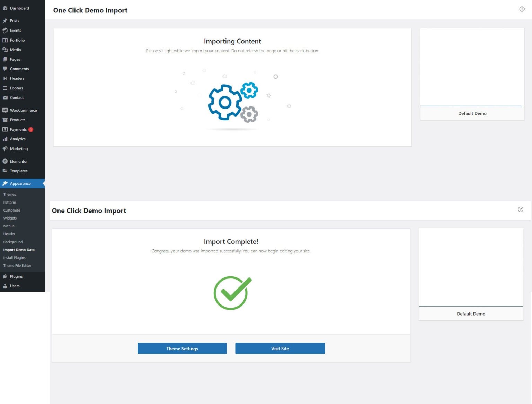This screenshot has width=532, height=404.
Task: Open the Payments menu item
Action: (x=18, y=129)
